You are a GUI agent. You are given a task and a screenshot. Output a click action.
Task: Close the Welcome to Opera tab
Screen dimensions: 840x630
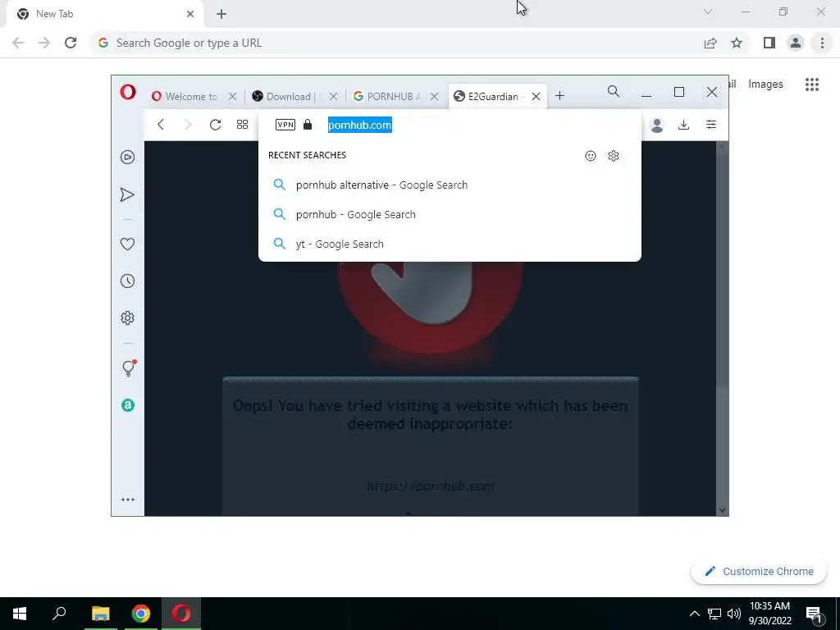(232, 97)
